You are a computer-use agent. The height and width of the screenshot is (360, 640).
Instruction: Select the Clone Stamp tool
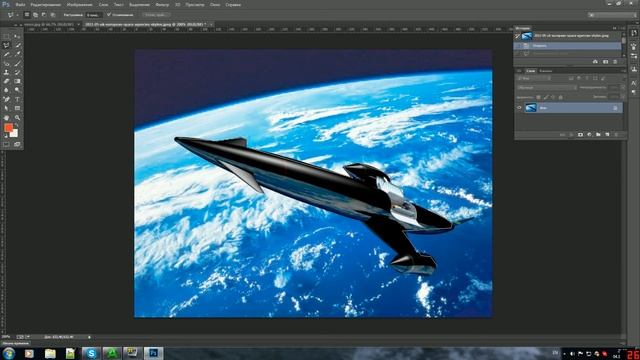pyautogui.click(x=6, y=72)
